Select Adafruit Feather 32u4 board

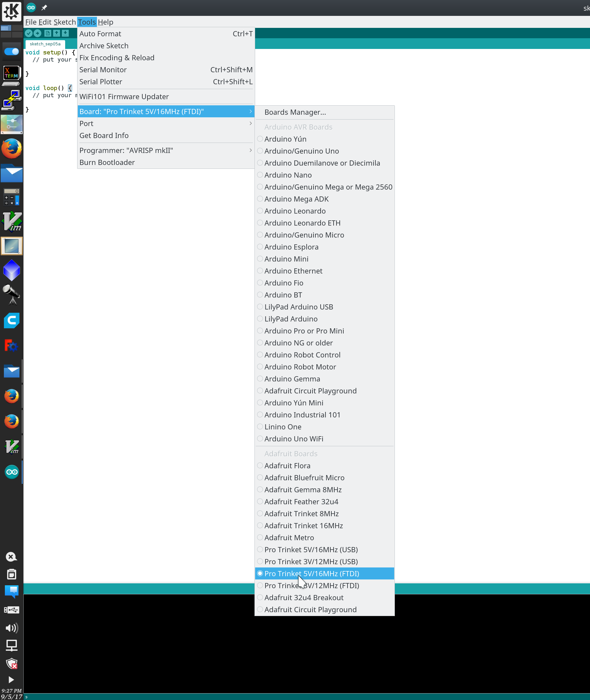[x=324, y=502]
